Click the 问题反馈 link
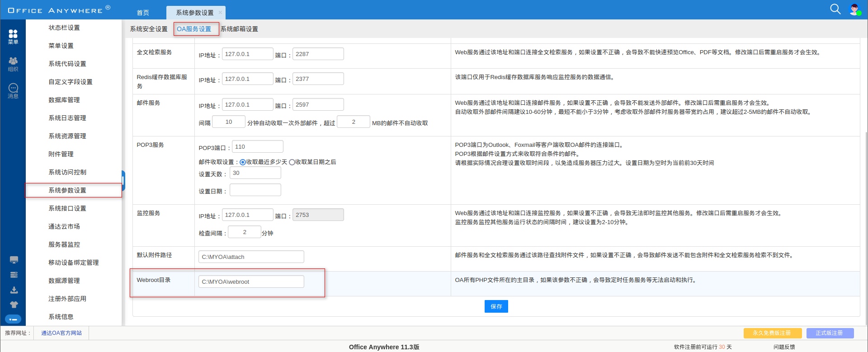Image resolution: width=868 pixels, height=352 pixels. pyautogui.click(x=784, y=347)
